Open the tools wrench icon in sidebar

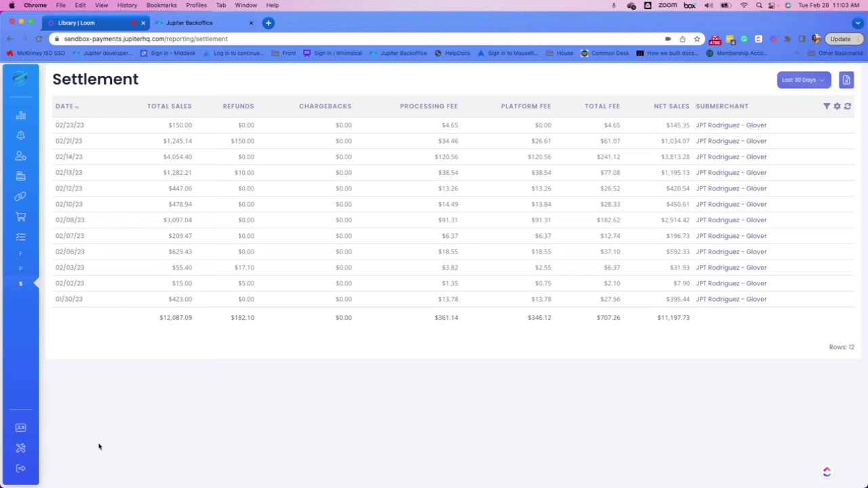pyautogui.click(x=20, y=448)
